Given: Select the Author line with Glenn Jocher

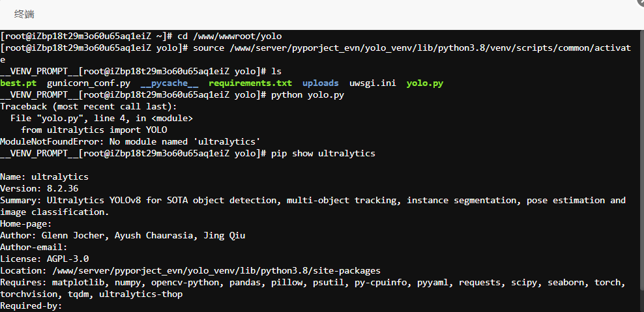Looking at the screenshot, I should coord(123,236).
